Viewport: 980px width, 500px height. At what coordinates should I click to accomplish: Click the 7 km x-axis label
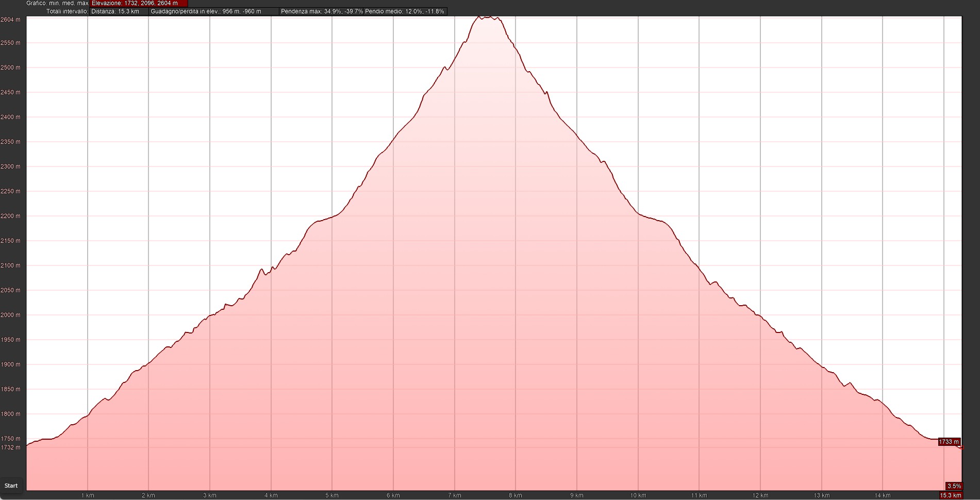[x=454, y=495]
